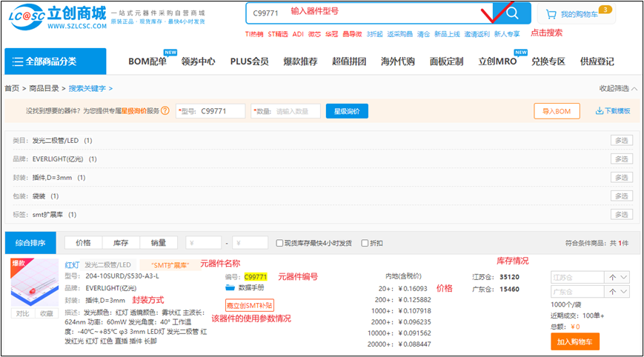
Task: Click 多选 in the 类目 row
Action: coord(622,140)
